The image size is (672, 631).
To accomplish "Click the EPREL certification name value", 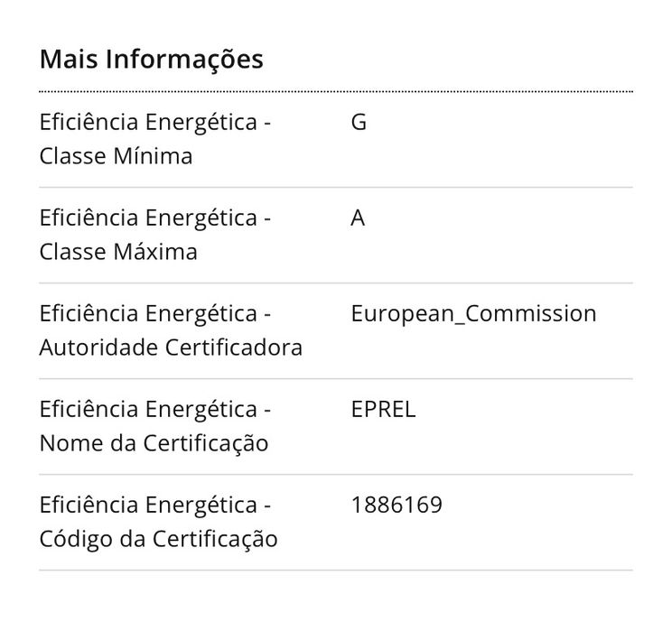I will 383,410.
